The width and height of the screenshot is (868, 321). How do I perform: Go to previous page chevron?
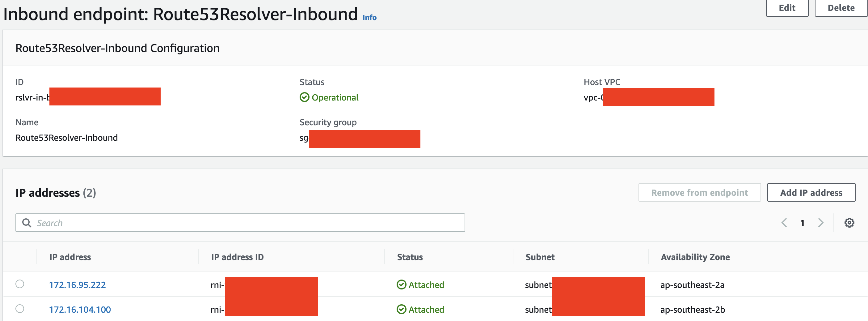(x=784, y=223)
